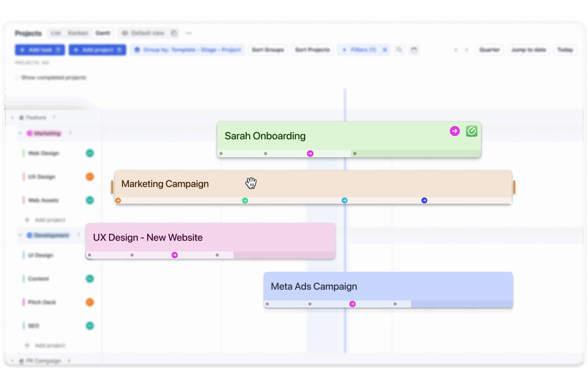The width and height of the screenshot is (588, 387).
Task: Open the Group by Template dropdown
Action: (187, 50)
